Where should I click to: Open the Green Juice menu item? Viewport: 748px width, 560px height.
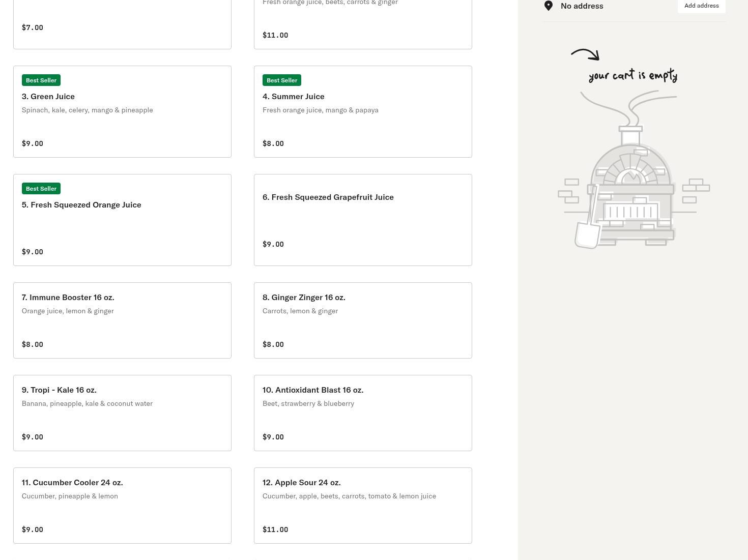pos(122,112)
